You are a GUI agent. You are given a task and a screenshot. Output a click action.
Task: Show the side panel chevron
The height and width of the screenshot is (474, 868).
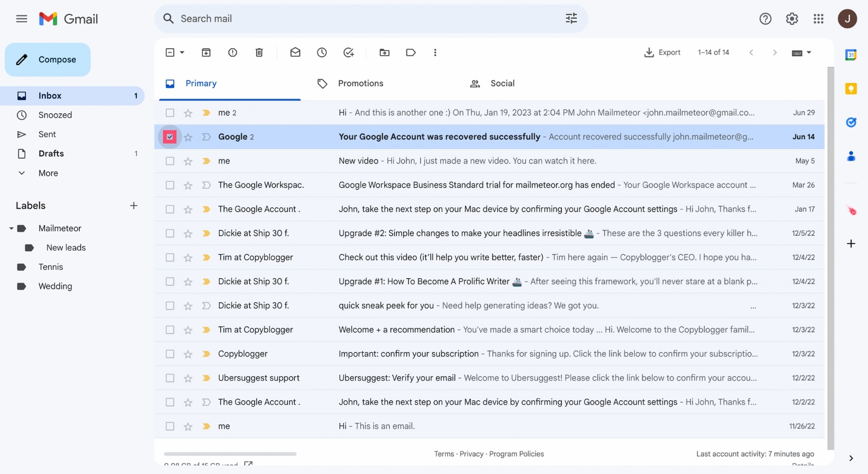pos(851,459)
